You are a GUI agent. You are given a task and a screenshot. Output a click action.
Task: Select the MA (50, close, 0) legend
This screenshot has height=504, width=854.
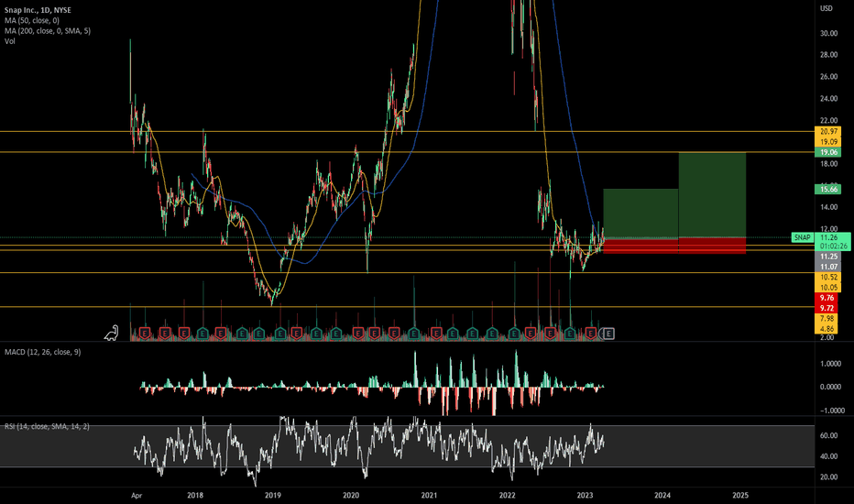pyautogui.click(x=31, y=20)
